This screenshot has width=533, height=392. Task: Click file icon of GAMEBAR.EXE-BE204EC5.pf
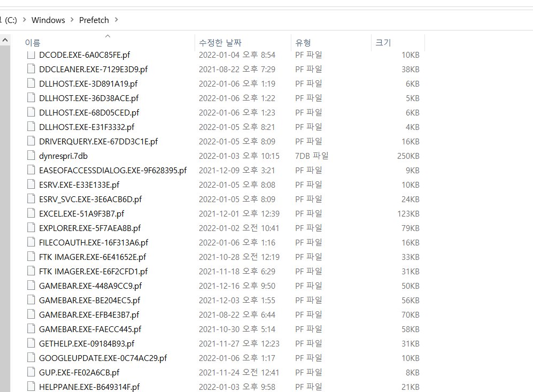(x=31, y=300)
